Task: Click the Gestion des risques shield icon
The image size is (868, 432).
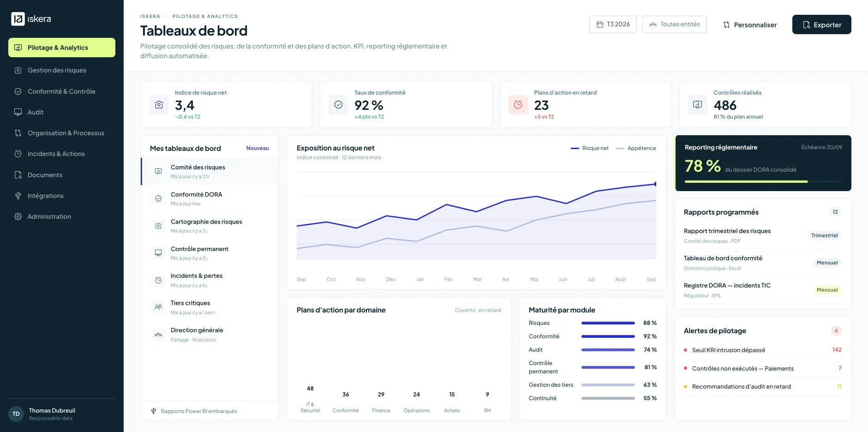Action: [x=18, y=70]
